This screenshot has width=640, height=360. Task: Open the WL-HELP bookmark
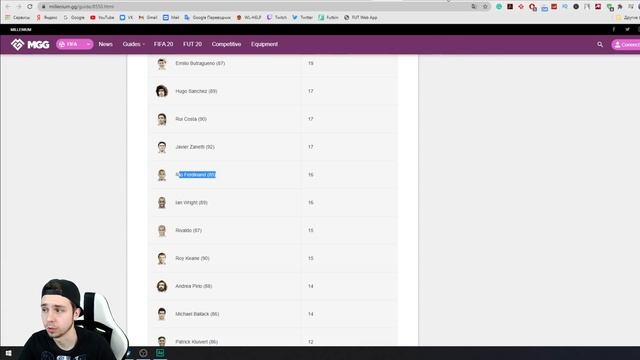pos(249,18)
